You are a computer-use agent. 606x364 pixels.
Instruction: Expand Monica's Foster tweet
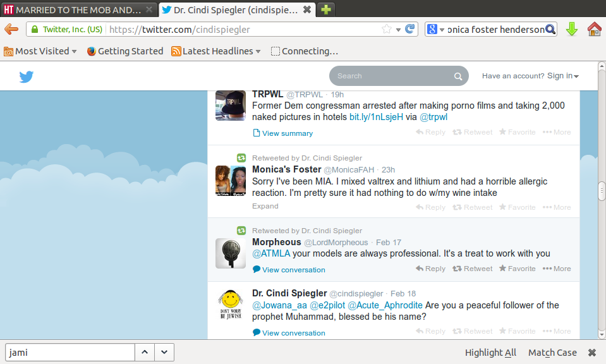pos(265,206)
